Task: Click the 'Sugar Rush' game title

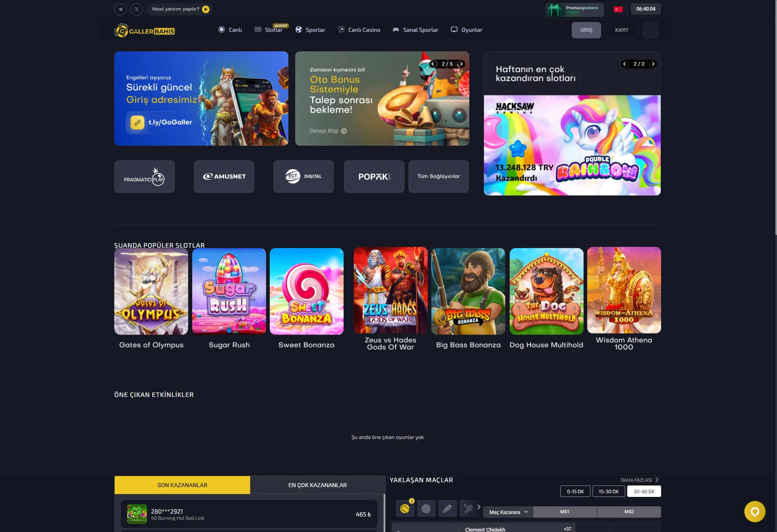Action: tap(229, 345)
